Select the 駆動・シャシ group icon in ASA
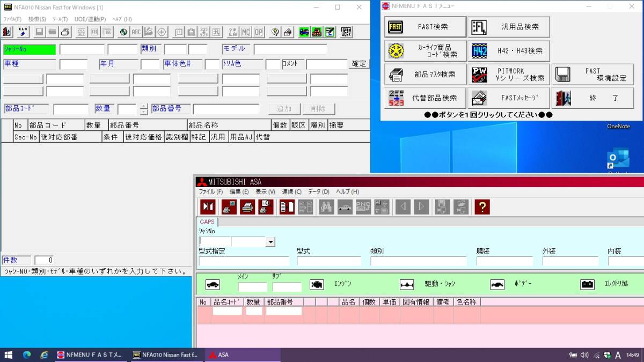This screenshot has height=362, width=644. [x=407, y=284]
